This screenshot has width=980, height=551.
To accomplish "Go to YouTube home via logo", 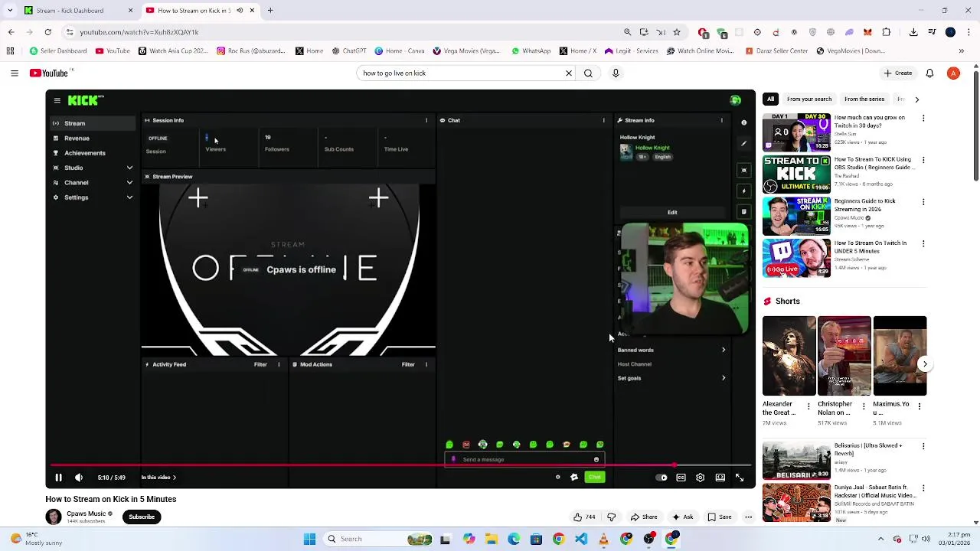I will pyautogui.click(x=51, y=73).
